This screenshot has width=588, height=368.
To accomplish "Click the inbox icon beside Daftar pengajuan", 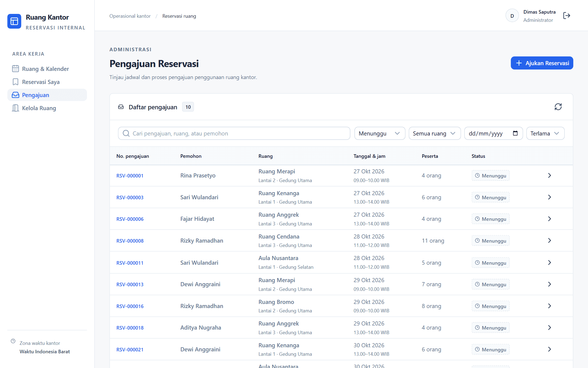I will click(x=121, y=107).
